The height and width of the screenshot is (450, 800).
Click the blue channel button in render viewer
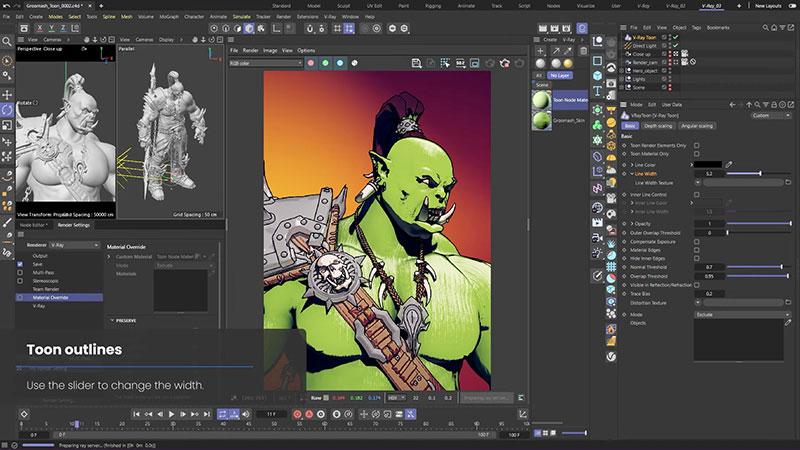340,63
